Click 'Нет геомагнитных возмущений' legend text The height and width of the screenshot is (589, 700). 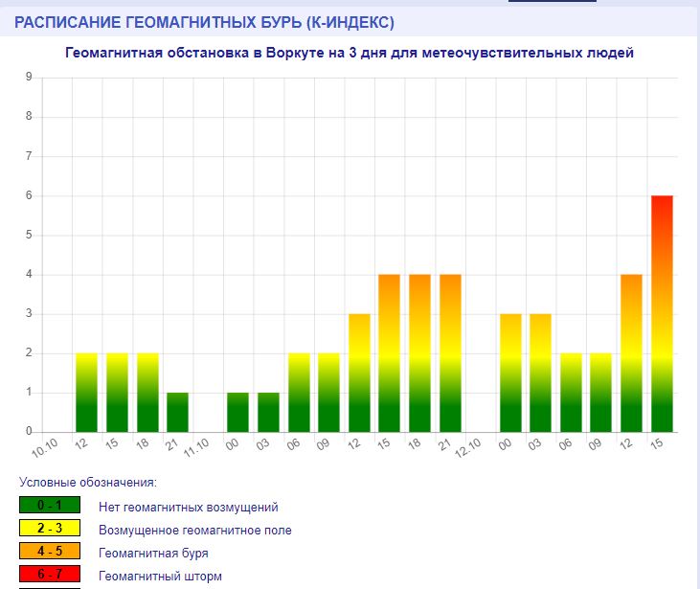188,507
